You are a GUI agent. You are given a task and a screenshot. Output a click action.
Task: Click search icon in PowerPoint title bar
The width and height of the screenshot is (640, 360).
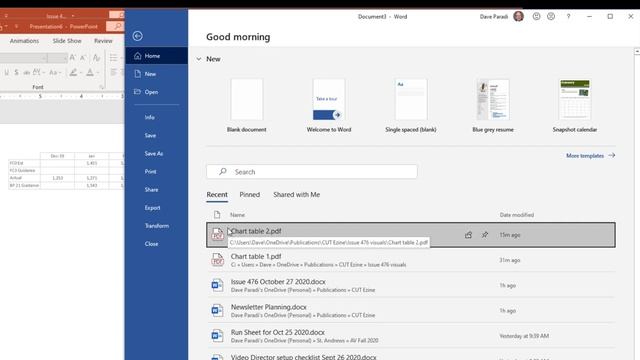click(x=117, y=27)
